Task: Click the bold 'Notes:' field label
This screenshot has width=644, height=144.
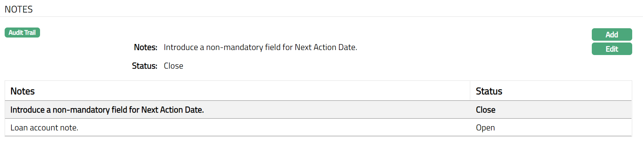Action: (146, 47)
